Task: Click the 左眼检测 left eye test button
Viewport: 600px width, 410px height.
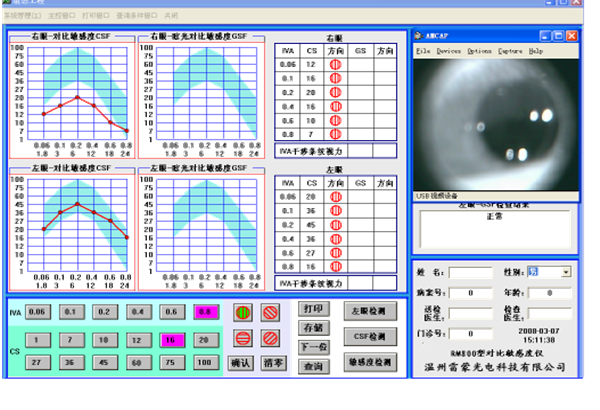Action: point(370,311)
